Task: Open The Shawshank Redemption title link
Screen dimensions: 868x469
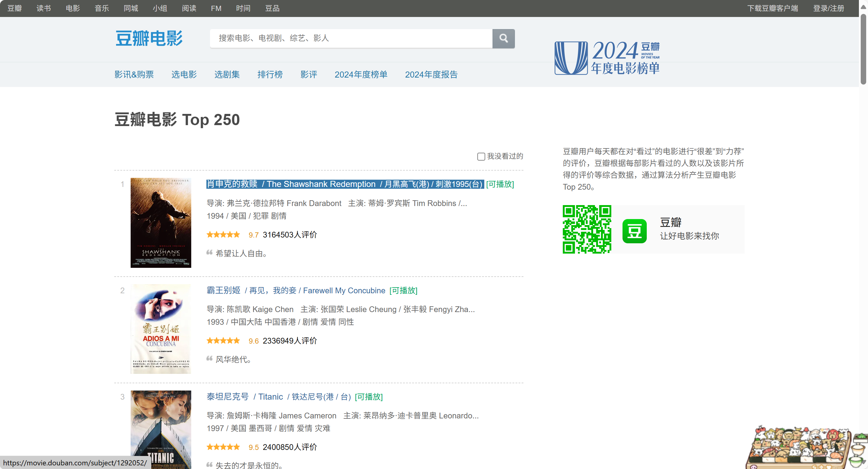Action: click(345, 184)
